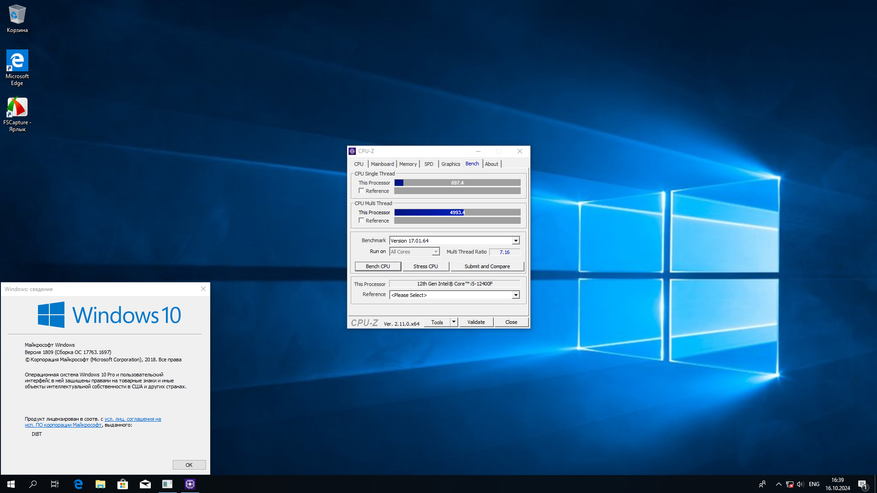Screen dimensions: 877x493
Task: Enable Reference checkbox under CPU Multi Thread
Action: [x=362, y=221]
